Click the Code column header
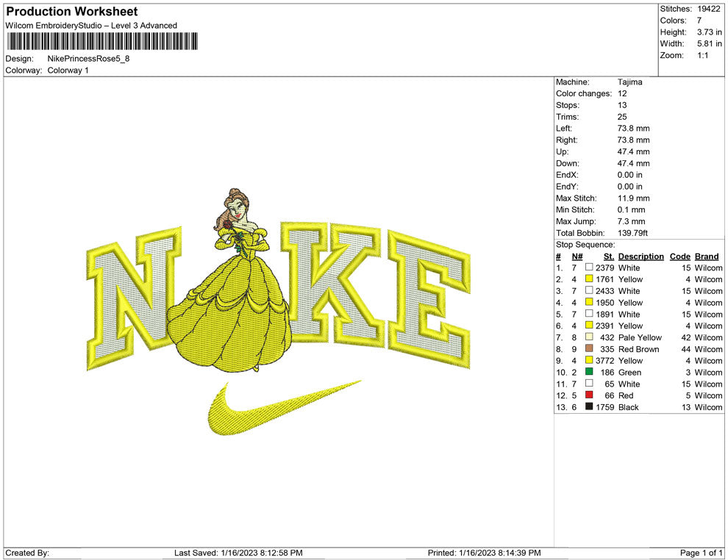Screen dimensions: 728x560 click(x=679, y=256)
